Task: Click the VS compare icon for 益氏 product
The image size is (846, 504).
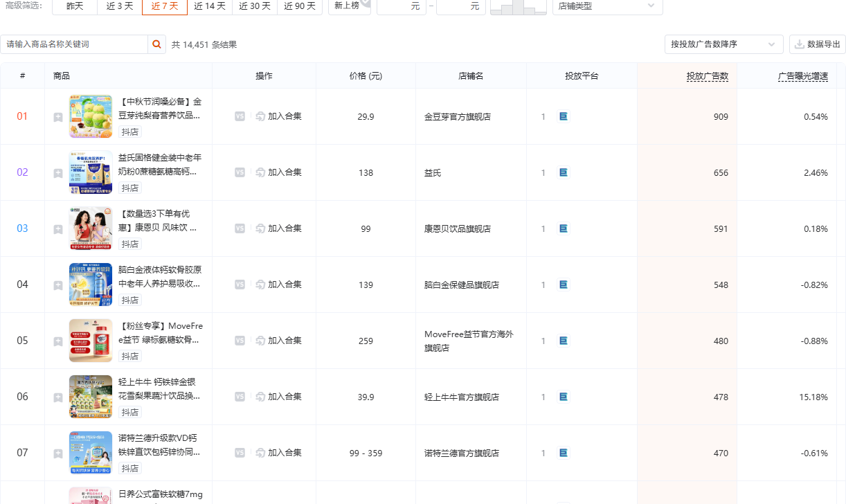Action: pyautogui.click(x=240, y=172)
